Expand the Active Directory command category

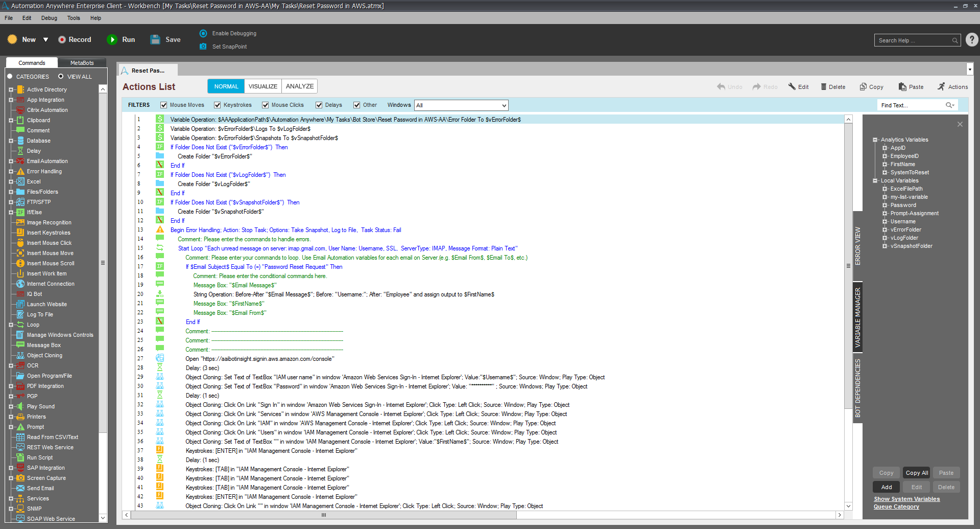tap(11, 90)
